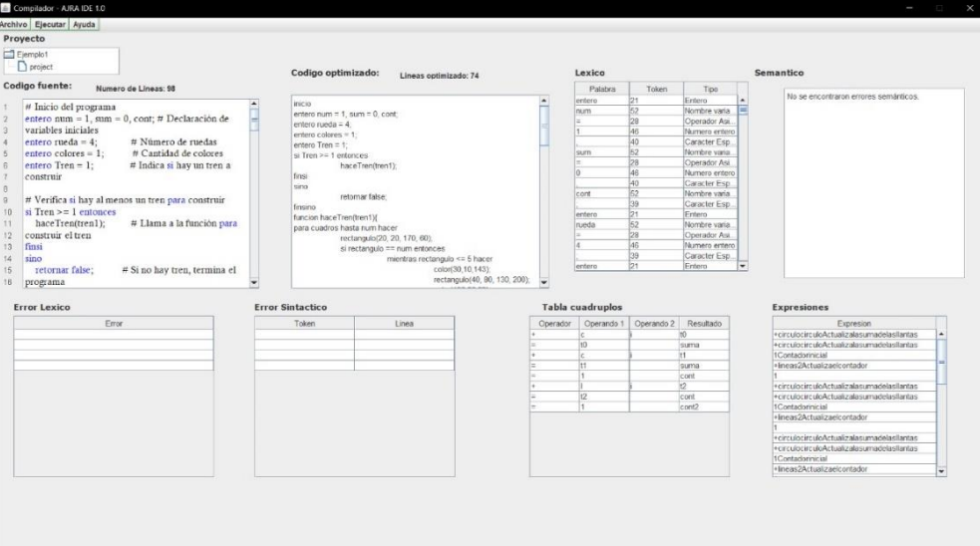Select the 't0' result cell in cuadruplos
Screen dimensions: 980x546
click(704, 334)
